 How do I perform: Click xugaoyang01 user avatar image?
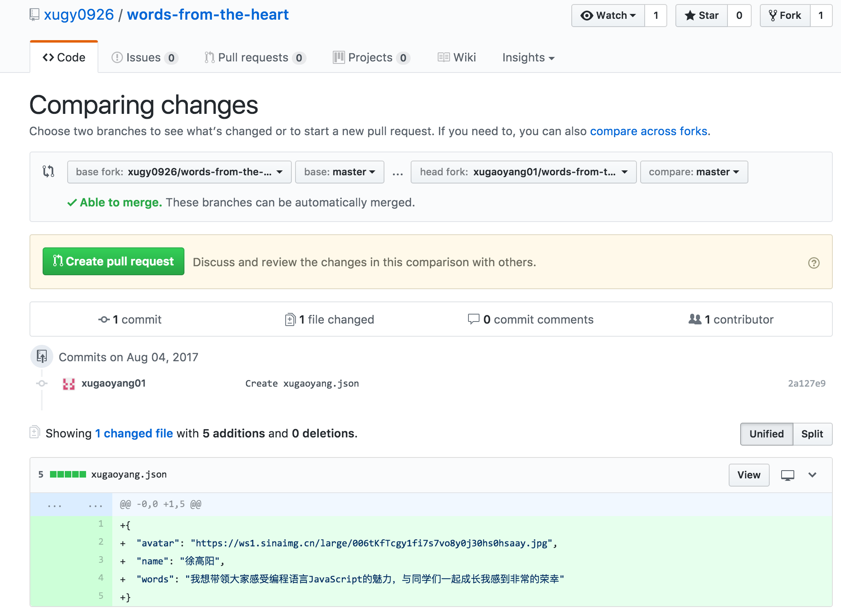pyautogui.click(x=69, y=384)
